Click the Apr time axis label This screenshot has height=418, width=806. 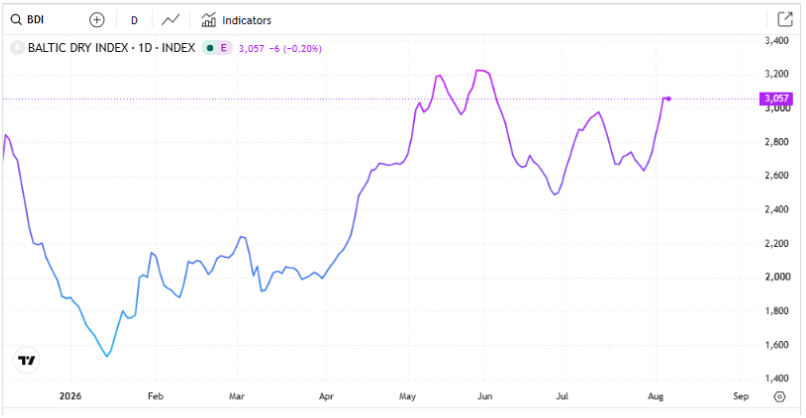[x=326, y=396]
